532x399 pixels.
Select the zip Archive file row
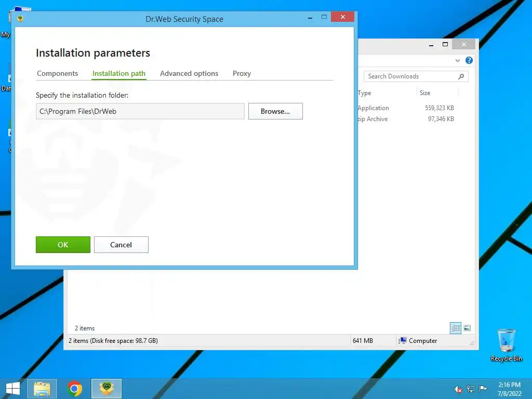[406, 119]
